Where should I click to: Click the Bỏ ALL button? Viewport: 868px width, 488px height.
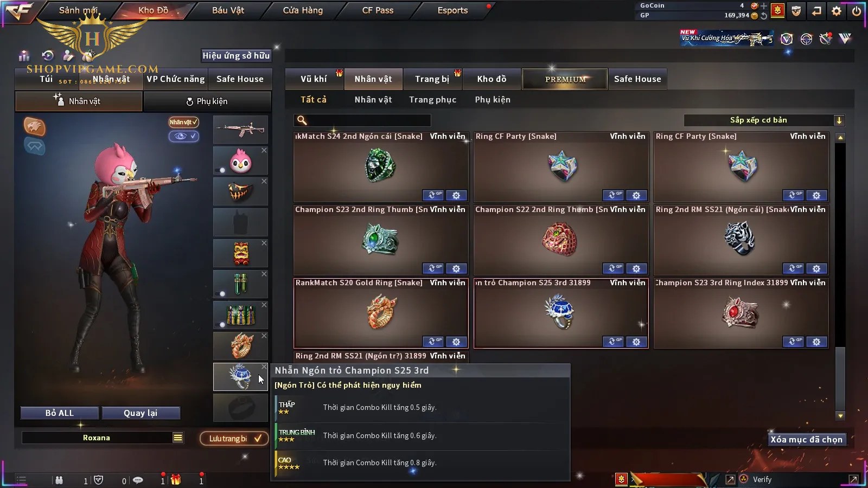pos(60,413)
